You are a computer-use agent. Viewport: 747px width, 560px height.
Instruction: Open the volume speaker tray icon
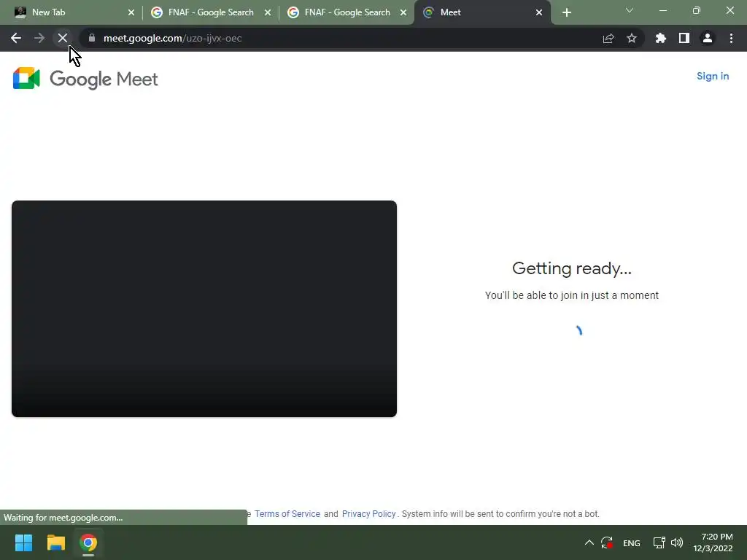coord(676,542)
